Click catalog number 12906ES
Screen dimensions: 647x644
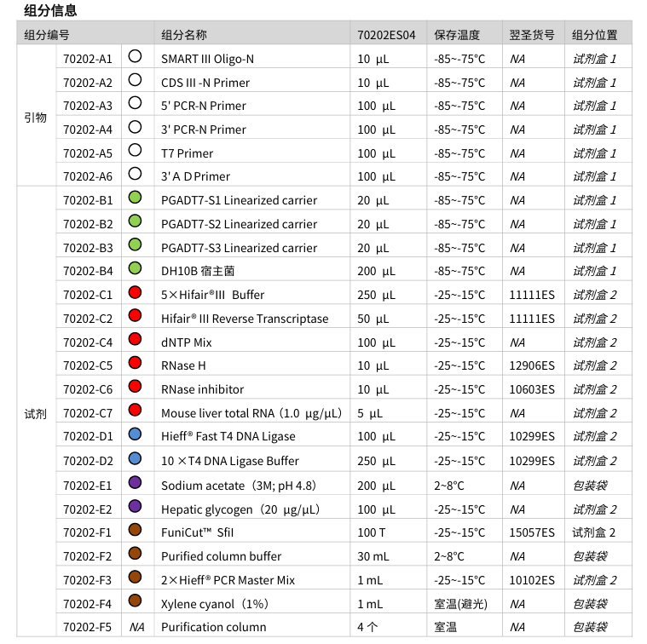pos(532,365)
